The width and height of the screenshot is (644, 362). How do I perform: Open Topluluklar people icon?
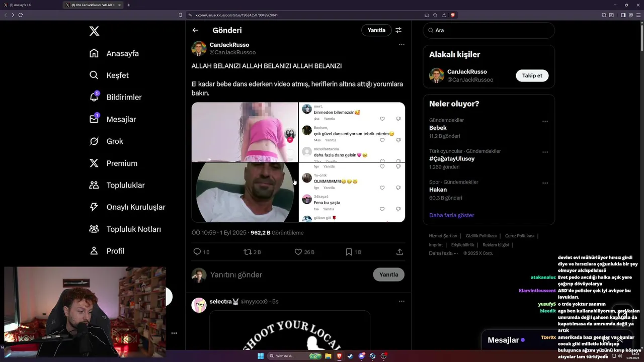94,185
